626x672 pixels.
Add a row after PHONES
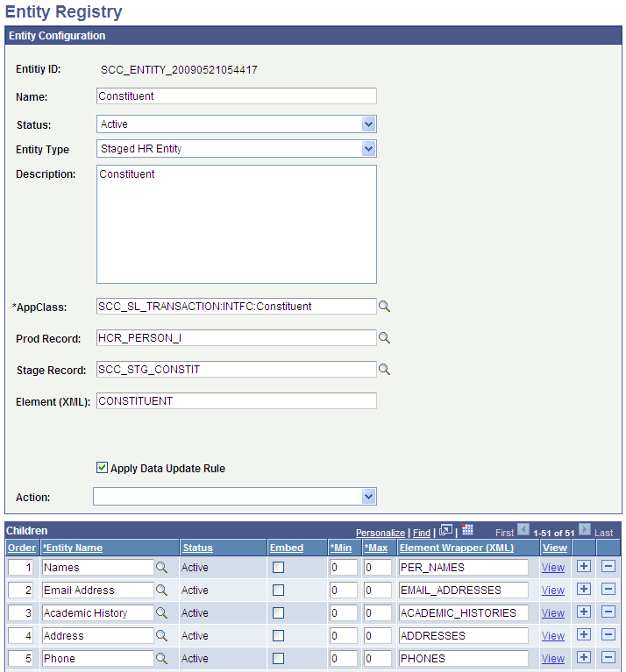click(x=584, y=657)
